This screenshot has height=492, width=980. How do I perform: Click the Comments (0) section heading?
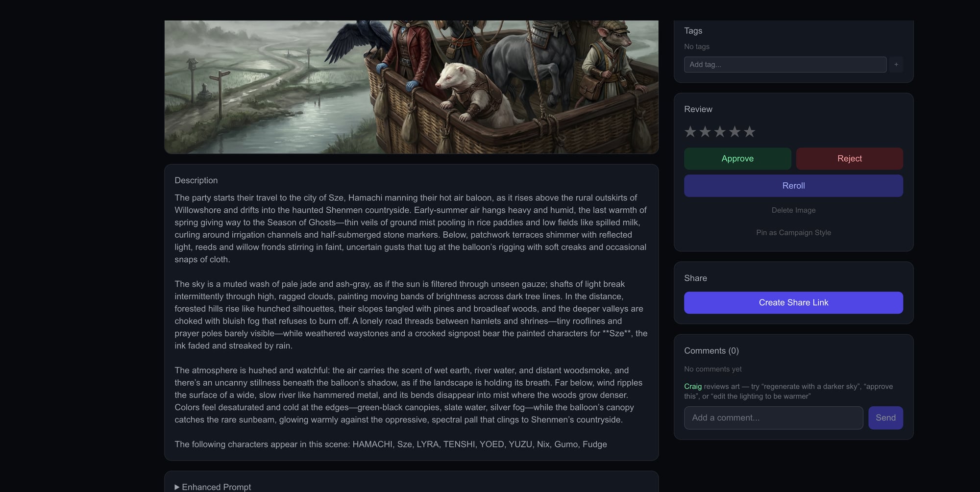point(711,350)
